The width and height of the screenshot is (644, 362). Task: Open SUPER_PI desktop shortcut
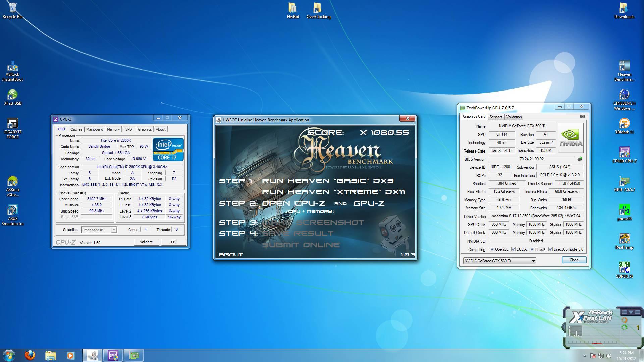coord(624,270)
